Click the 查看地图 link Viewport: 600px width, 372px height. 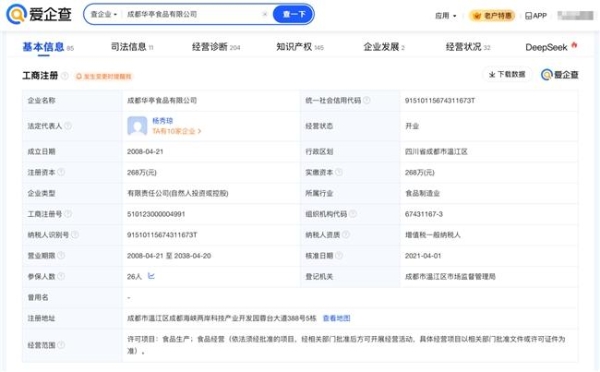337,318
